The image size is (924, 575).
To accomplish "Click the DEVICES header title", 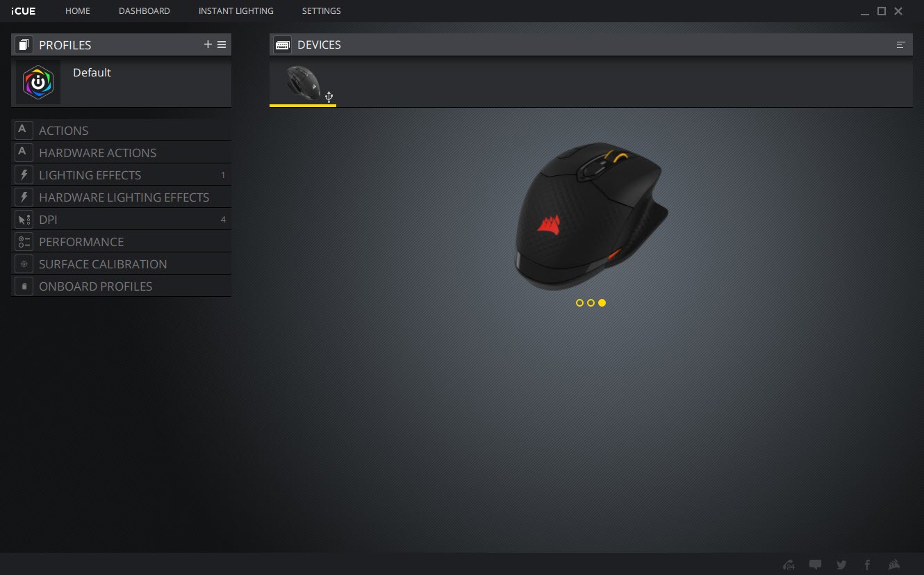I will (319, 44).
